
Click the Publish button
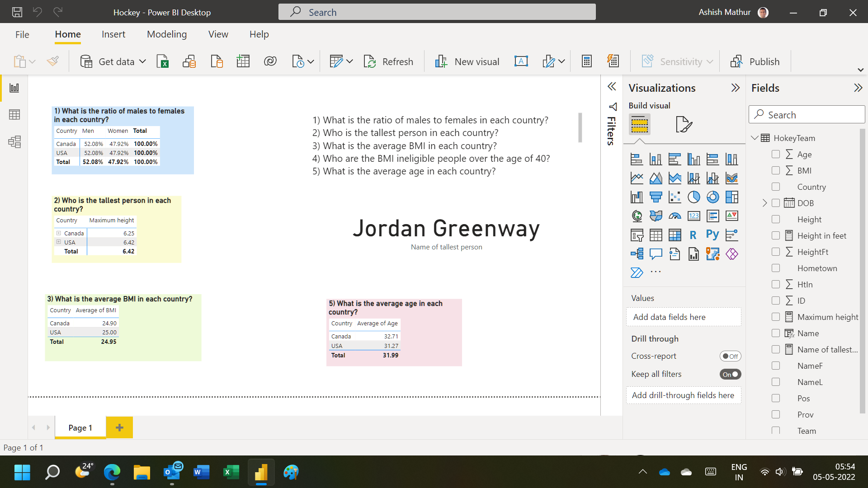pos(755,61)
